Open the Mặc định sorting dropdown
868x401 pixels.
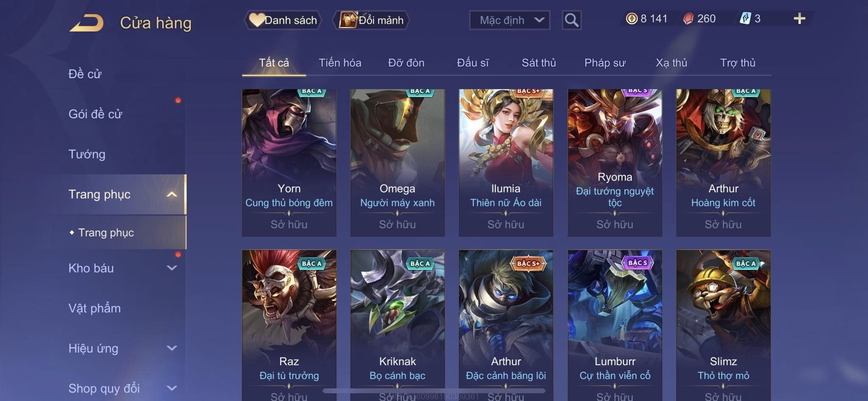[x=509, y=20]
